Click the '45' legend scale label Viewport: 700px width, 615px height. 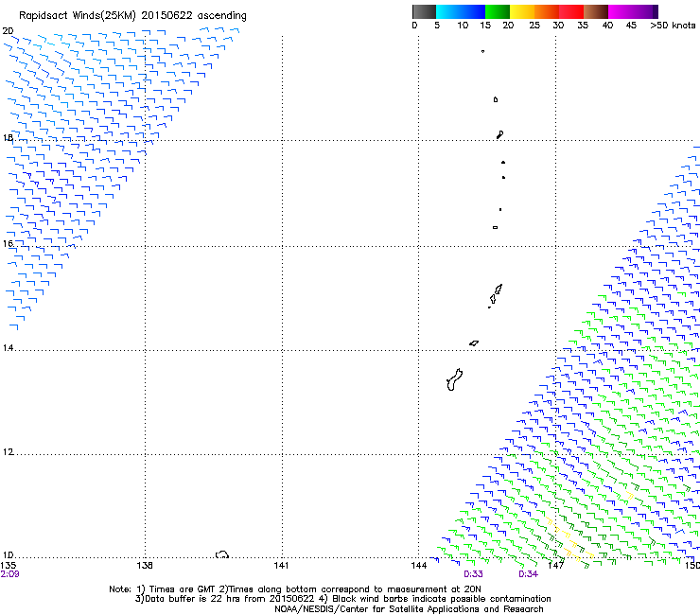click(631, 26)
